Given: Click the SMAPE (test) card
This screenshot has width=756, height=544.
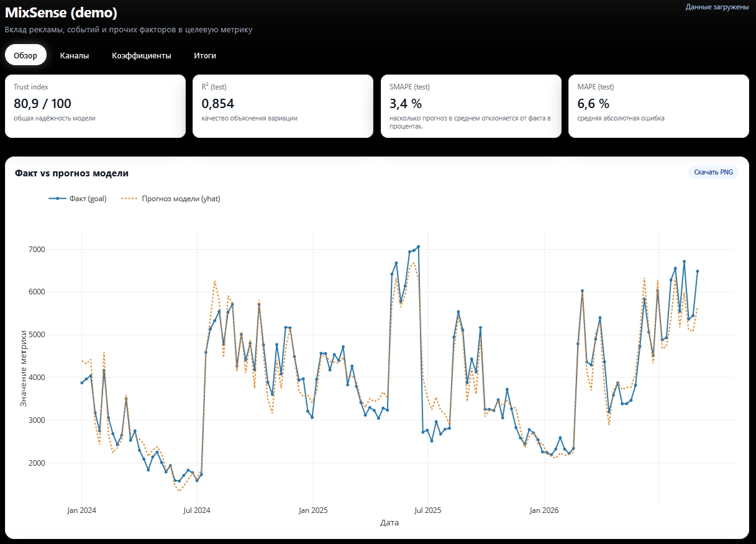Looking at the screenshot, I should coord(471,106).
